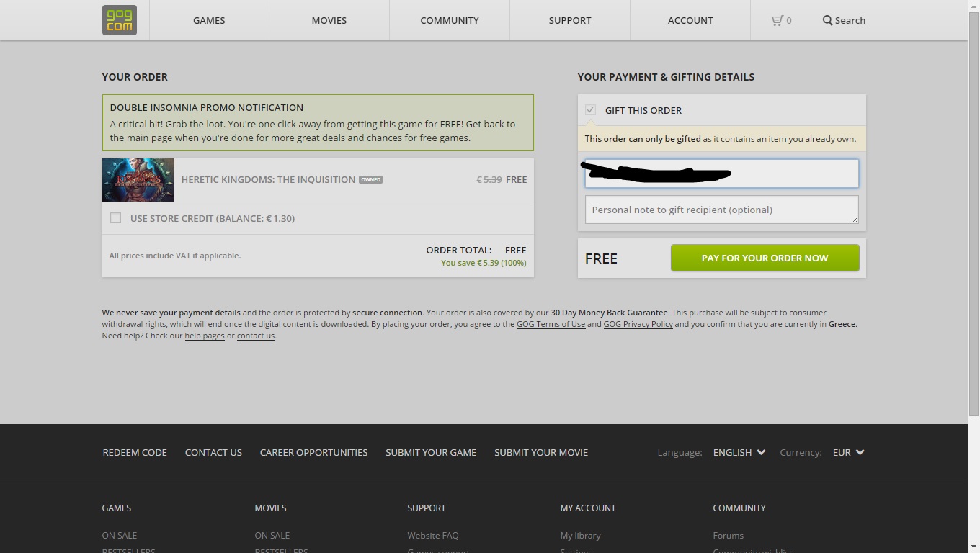Click Heretic Kingdoms: The Inquisition title

(x=268, y=179)
